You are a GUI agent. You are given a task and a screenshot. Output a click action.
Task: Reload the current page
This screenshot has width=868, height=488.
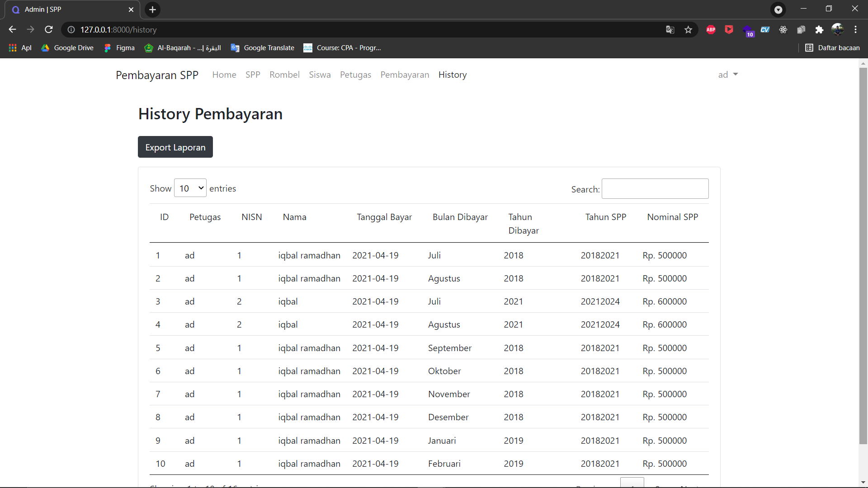point(49,29)
